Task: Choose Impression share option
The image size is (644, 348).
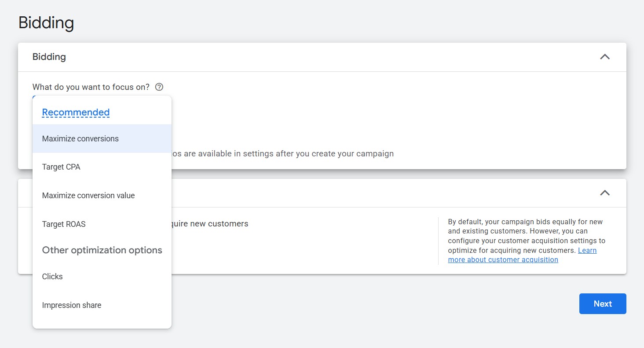Action: (x=102, y=305)
